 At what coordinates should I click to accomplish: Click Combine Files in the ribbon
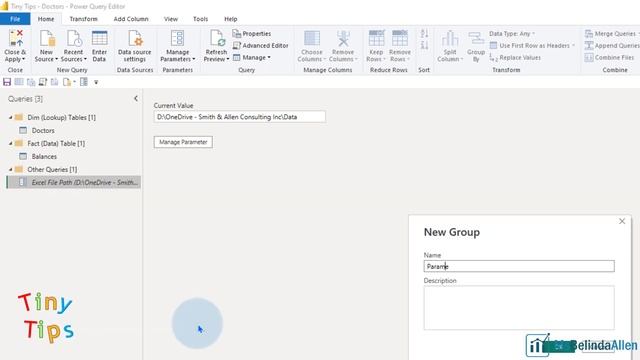pyautogui.click(x=609, y=58)
